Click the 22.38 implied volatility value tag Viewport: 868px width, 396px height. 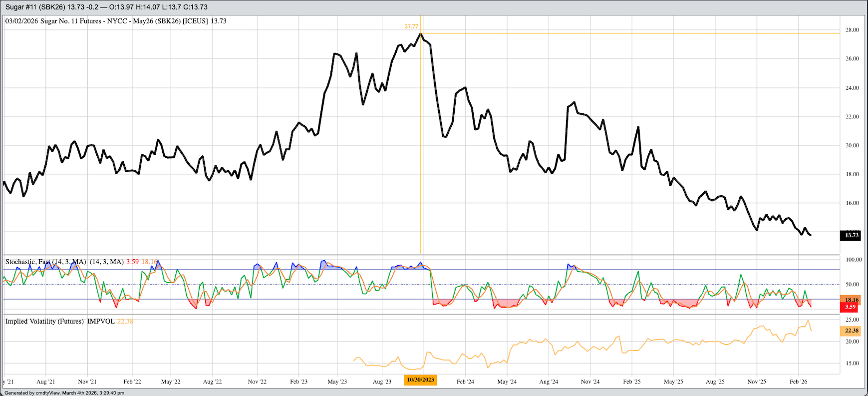tap(852, 331)
